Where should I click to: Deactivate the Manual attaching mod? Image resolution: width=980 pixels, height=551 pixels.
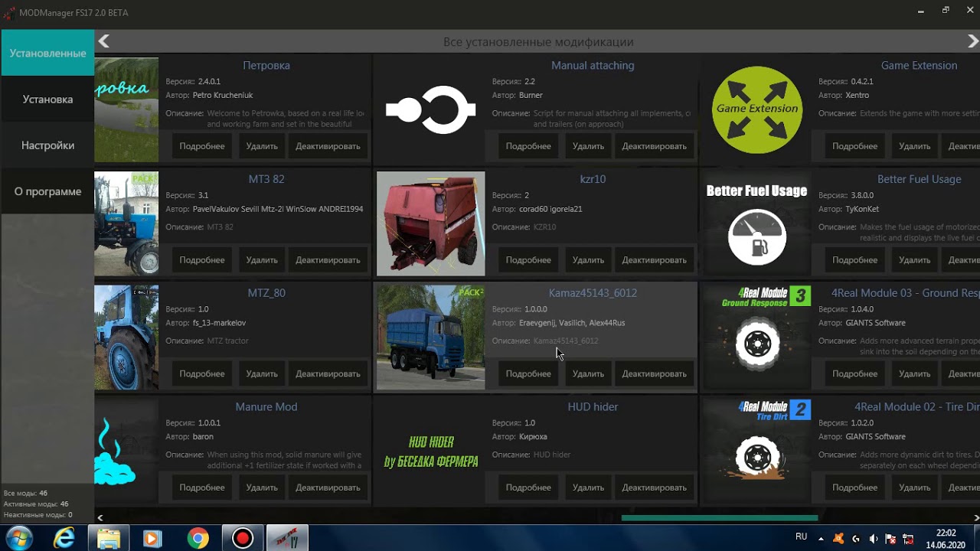(654, 146)
